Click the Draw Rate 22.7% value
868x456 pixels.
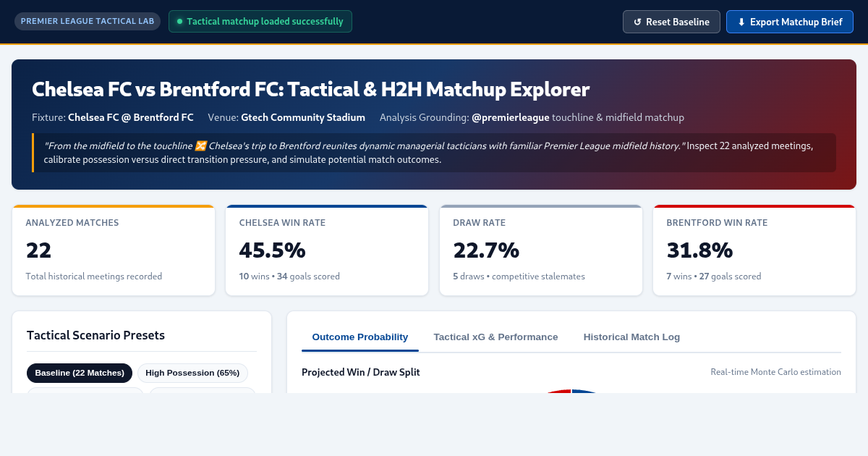[x=486, y=250]
